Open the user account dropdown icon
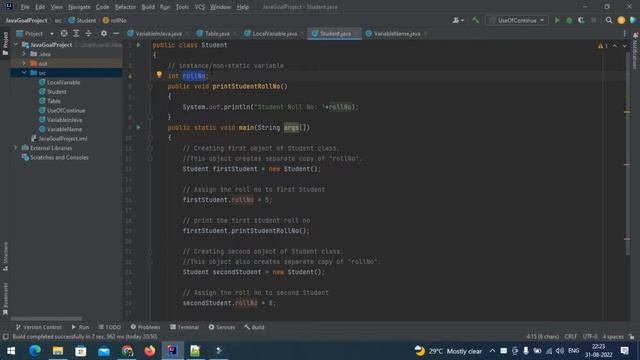The height and width of the screenshot is (360, 640). point(458,20)
